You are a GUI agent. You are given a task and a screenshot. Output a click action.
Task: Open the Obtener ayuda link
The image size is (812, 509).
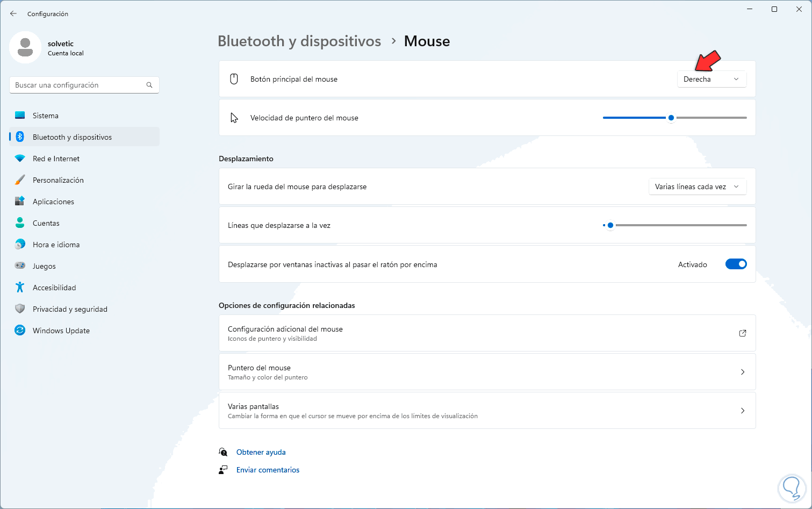[x=261, y=452]
